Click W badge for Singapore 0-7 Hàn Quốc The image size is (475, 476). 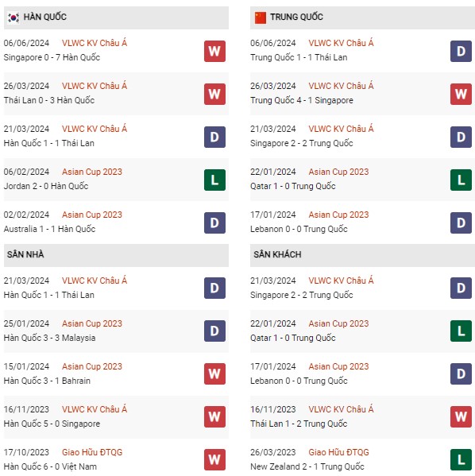(214, 51)
